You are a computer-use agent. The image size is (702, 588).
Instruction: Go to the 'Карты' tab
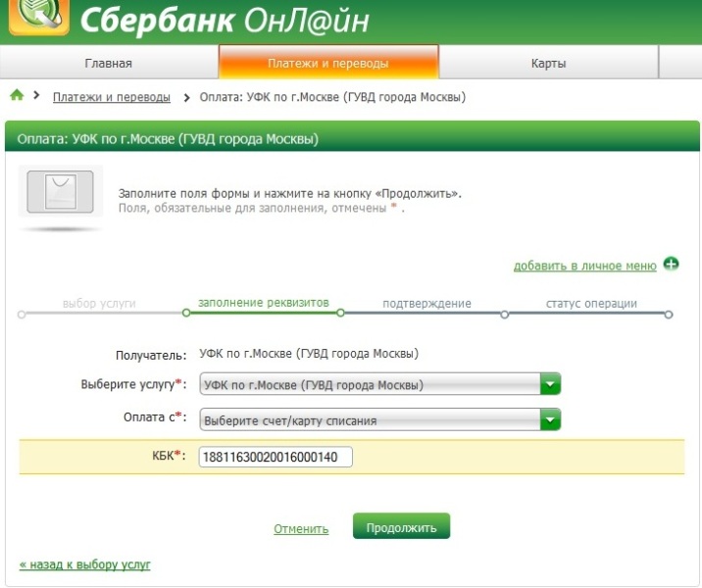click(x=548, y=64)
